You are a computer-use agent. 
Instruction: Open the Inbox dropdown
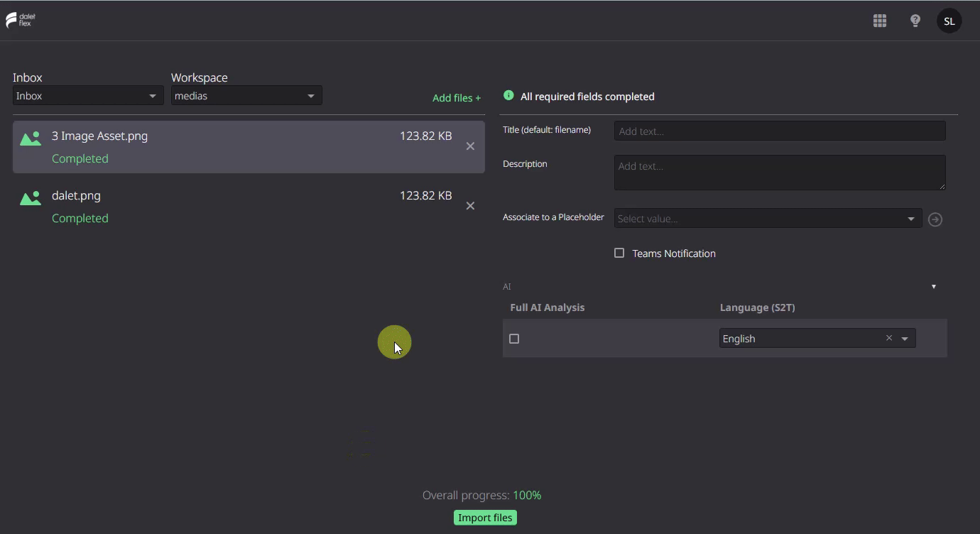coord(88,96)
